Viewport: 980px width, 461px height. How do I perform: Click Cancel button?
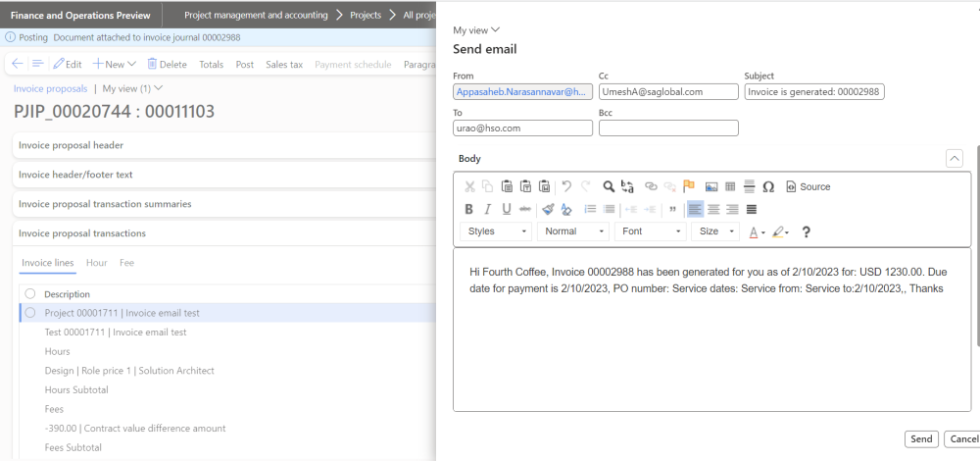pos(962,439)
